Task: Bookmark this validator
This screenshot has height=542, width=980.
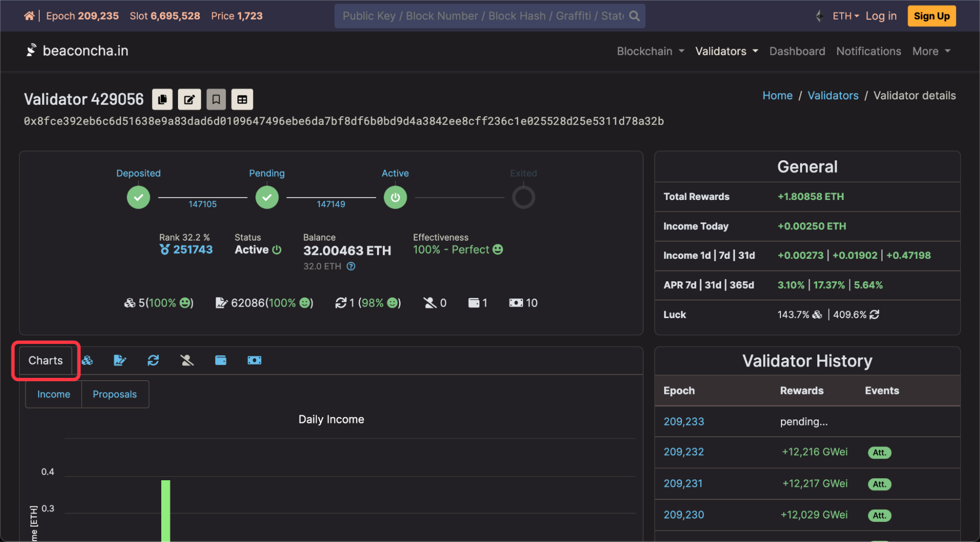Action: [x=216, y=99]
